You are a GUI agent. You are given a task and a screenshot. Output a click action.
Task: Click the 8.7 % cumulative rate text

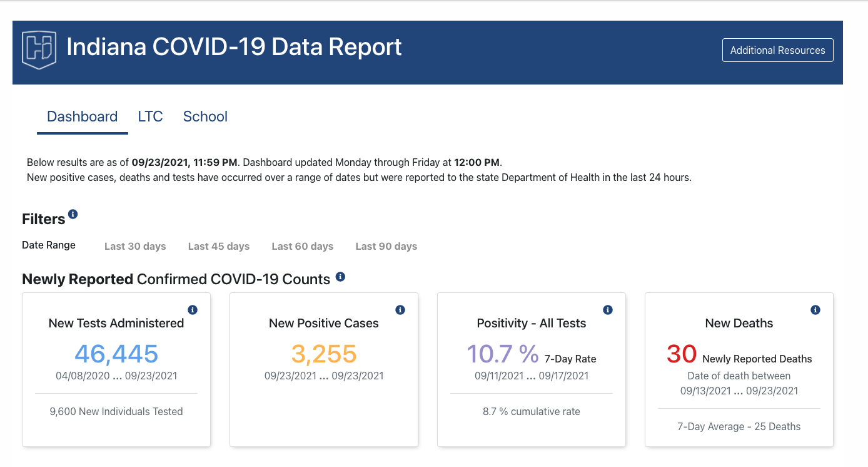[532, 411]
